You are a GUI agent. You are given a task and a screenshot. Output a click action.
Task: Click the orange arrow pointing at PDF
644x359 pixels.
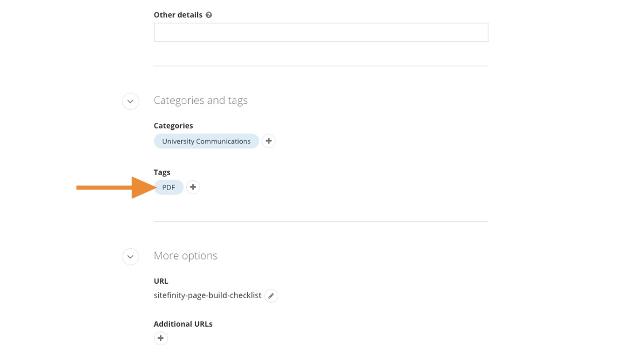(x=115, y=187)
